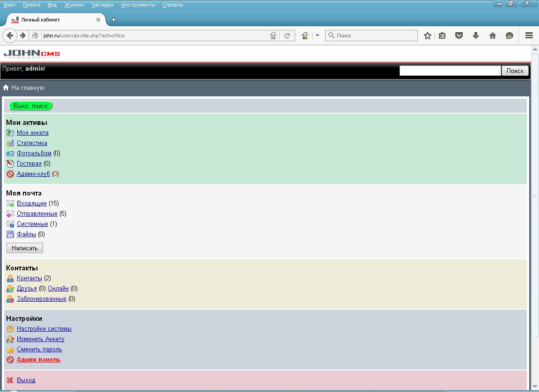Click the colorful house extension icon
The height and width of the screenshot is (392, 539).
[305, 36]
